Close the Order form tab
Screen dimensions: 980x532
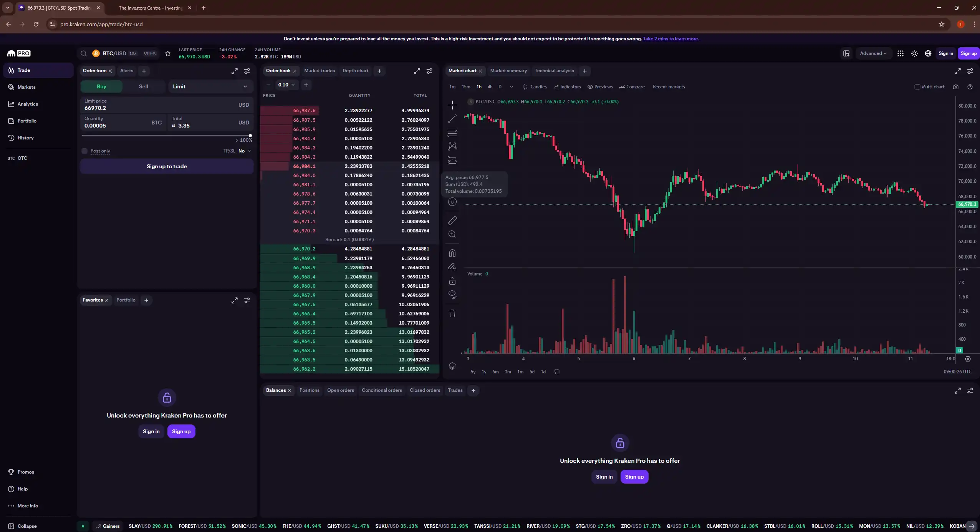click(x=110, y=71)
